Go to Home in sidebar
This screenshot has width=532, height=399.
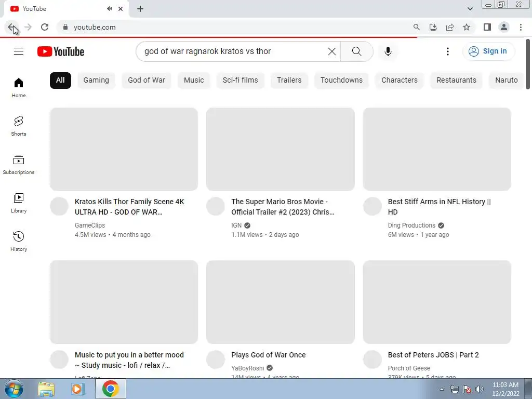[x=19, y=87]
